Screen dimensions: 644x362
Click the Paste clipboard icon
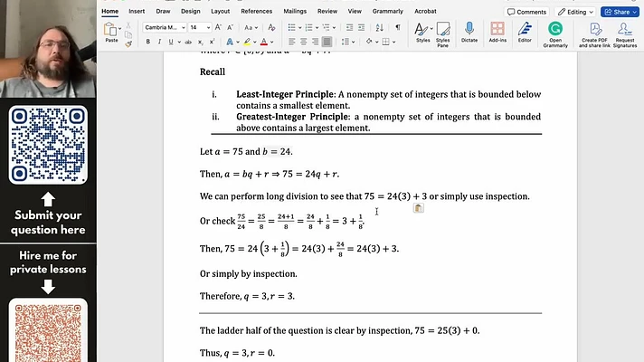[x=110, y=29]
